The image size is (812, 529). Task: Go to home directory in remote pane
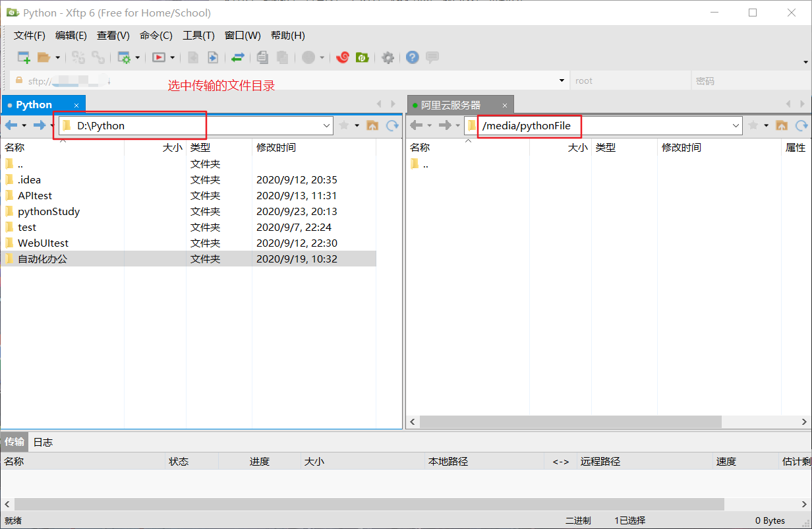coord(782,125)
